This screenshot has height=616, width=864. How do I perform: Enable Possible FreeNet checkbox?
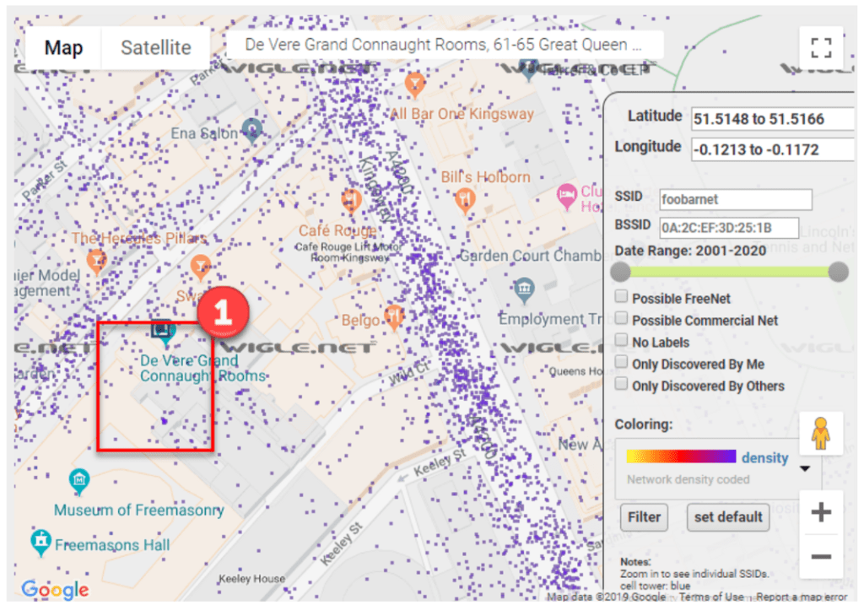tap(622, 296)
